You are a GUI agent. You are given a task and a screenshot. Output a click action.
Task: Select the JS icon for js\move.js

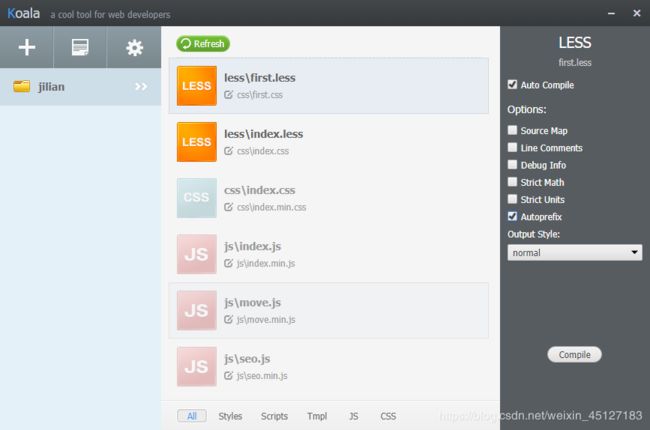(196, 310)
